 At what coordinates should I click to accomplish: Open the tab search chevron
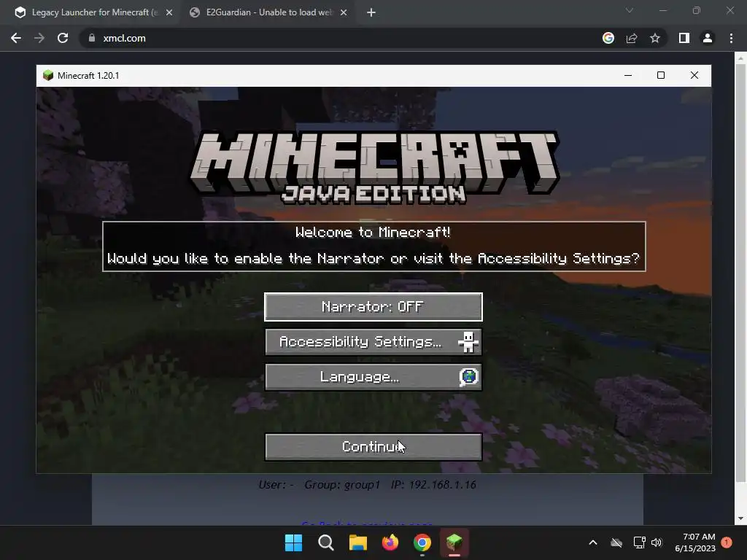(x=630, y=10)
